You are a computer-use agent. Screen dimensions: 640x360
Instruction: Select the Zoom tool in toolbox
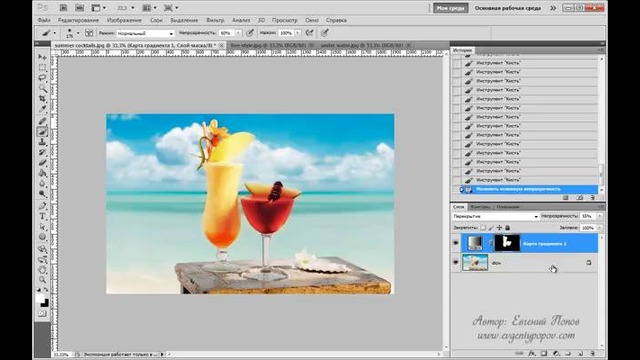42,280
